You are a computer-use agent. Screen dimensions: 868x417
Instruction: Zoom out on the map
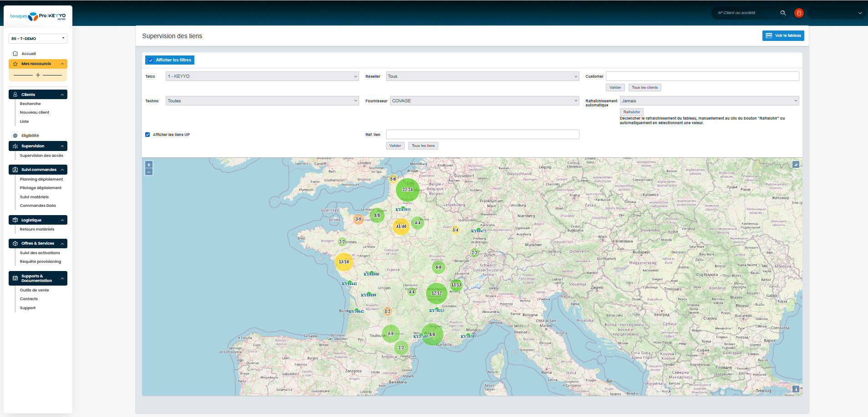tap(149, 172)
